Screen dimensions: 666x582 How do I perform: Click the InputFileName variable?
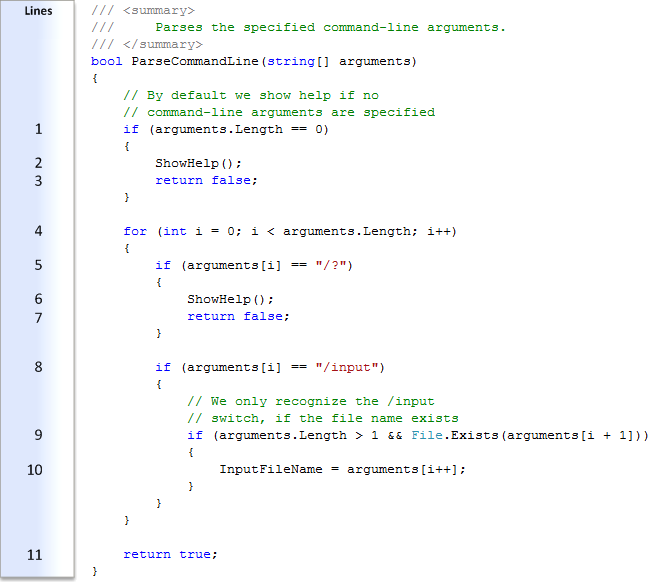point(271,469)
